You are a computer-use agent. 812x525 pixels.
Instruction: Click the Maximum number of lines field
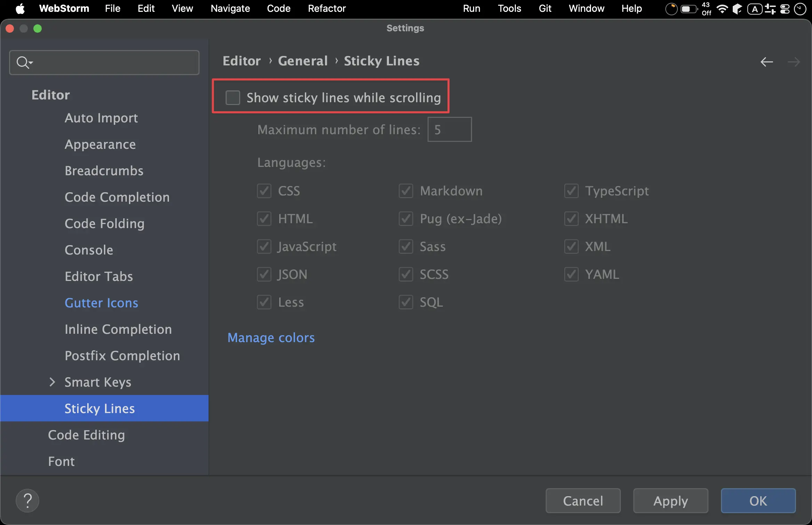coord(449,130)
